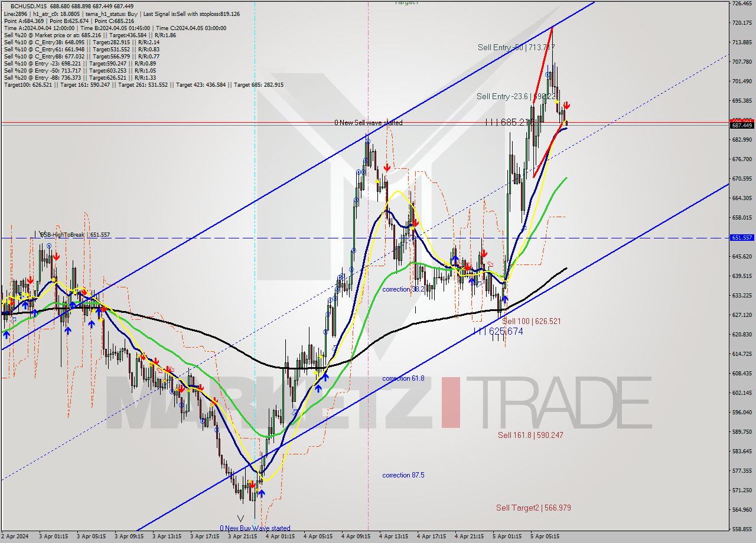756x543 pixels.
Task: Click the '3 Apr 21:15' time axis label
Action: click(x=242, y=537)
